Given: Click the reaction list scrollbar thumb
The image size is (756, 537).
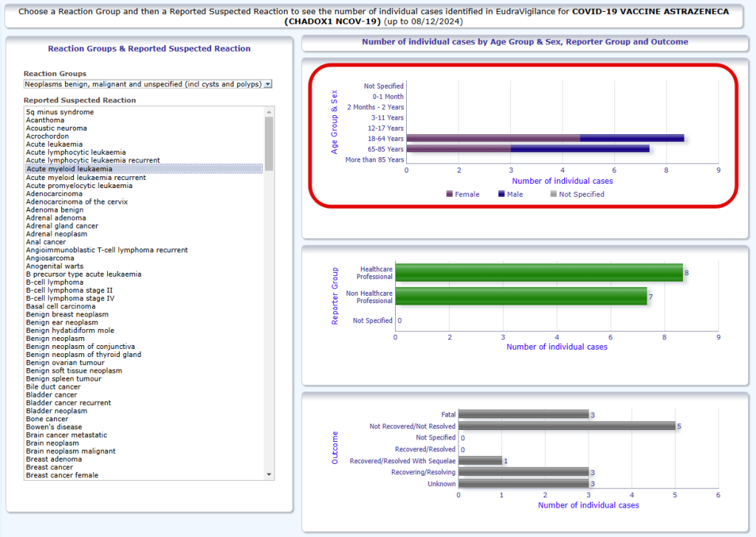Looking at the screenshot, I should tap(269, 144).
